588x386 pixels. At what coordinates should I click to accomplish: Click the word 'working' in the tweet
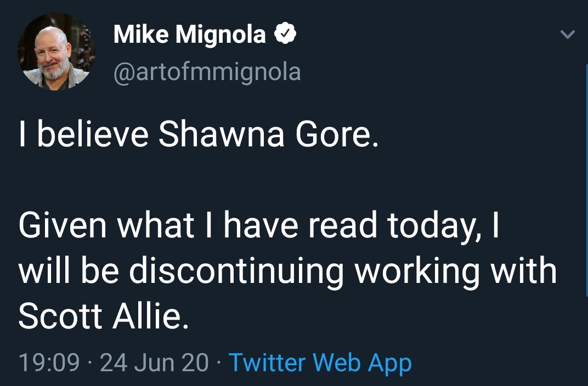coord(417,272)
